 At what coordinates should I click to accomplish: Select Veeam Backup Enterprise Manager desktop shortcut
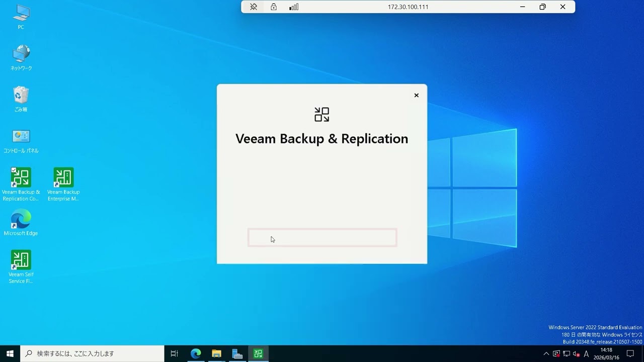pyautogui.click(x=63, y=185)
